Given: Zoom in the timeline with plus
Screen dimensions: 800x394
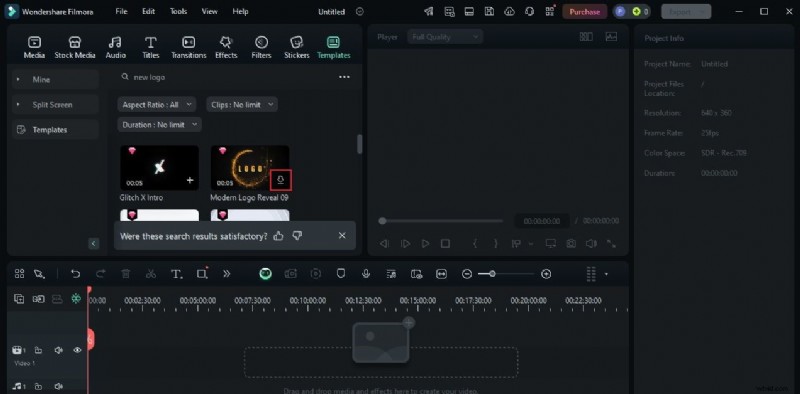Looking at the screenshot, I should click(x=546, y=274).
